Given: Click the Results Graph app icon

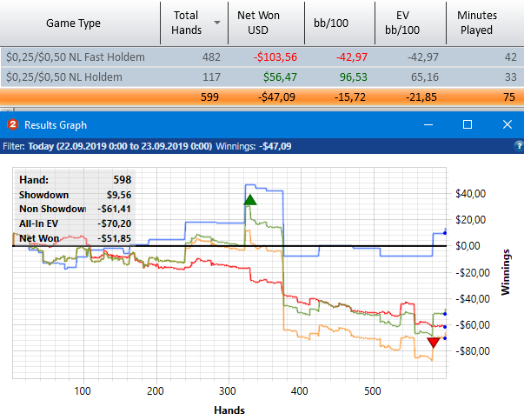Looking at the screenshot, I should tap(13, 124).
